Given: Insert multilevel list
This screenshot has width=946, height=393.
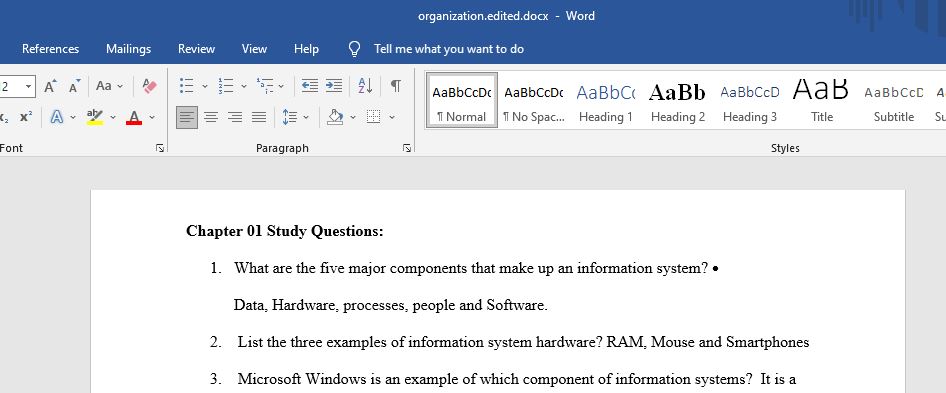Looking at the screenshot, I should pos(264,86).
